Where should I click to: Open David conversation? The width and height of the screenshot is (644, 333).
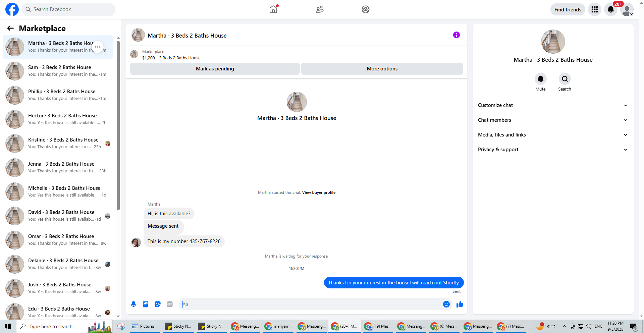tap(58, 216)
